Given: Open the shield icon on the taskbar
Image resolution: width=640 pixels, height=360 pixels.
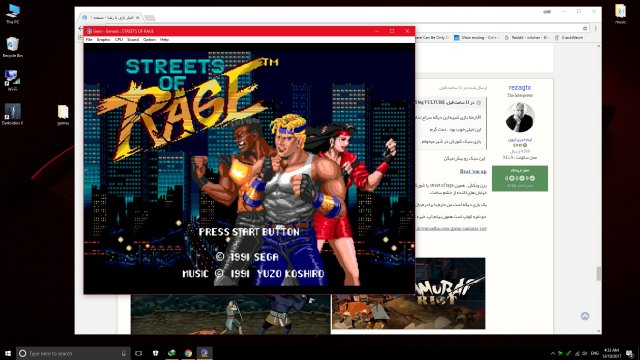Looking at the screenshot, I should pyautogui.click(x=156, y=353).
